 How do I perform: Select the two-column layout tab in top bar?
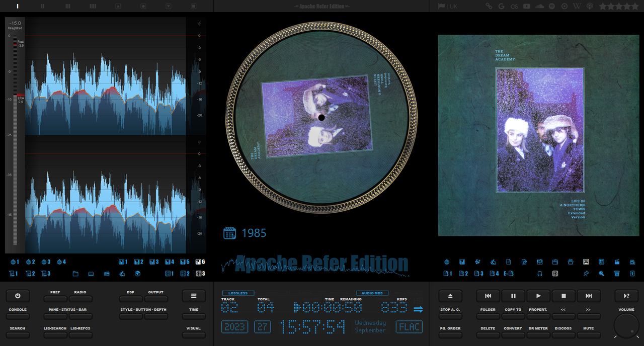pyautogui.click(x=43, y=6)
